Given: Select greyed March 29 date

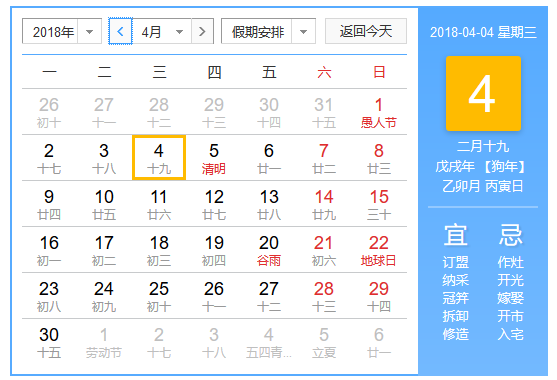Looking at the screenshot, I should click(x=214, y=112).
